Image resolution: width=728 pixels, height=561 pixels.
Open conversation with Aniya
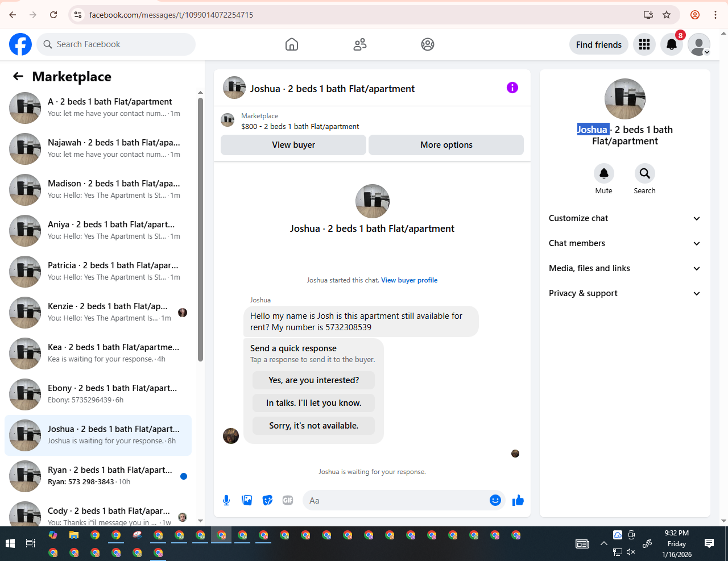coord(98,231)
